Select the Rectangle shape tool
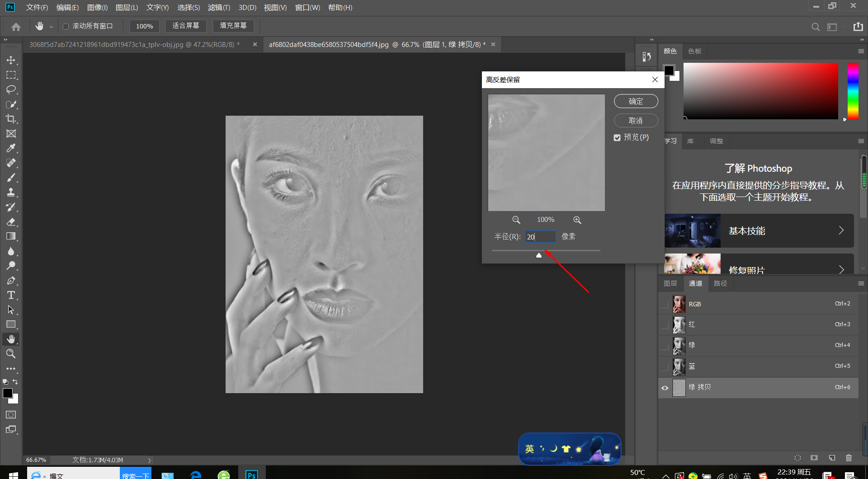Viewport: 868px width, 479px height. click(11, 324)
